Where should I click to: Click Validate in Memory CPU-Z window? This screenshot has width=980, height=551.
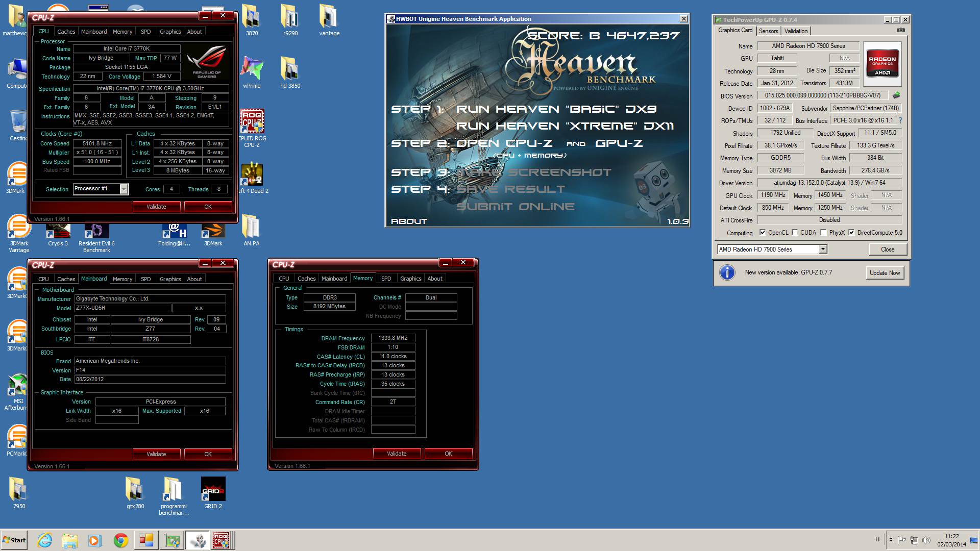pos(397,454)
